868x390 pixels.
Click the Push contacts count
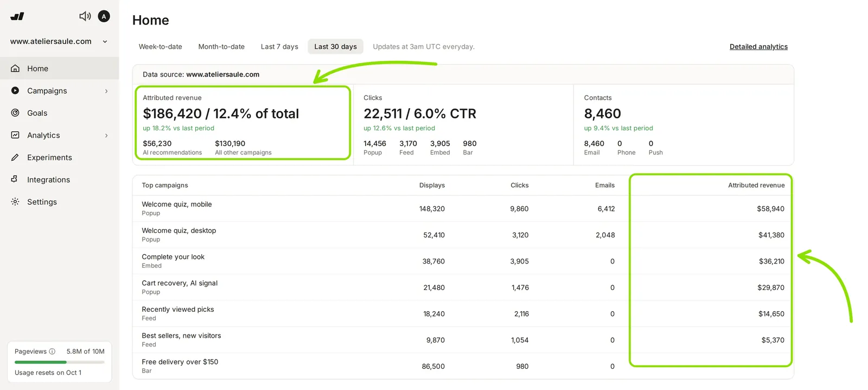coord(651,143)
